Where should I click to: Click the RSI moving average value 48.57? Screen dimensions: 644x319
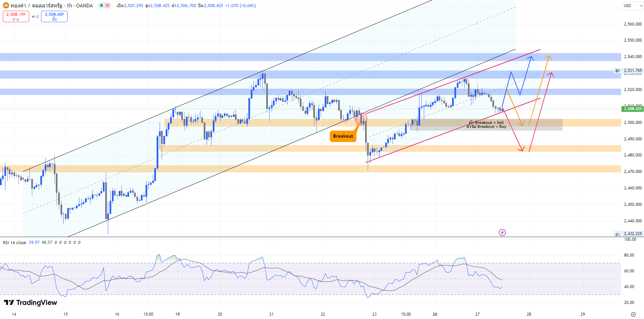[x=47, y=242]
